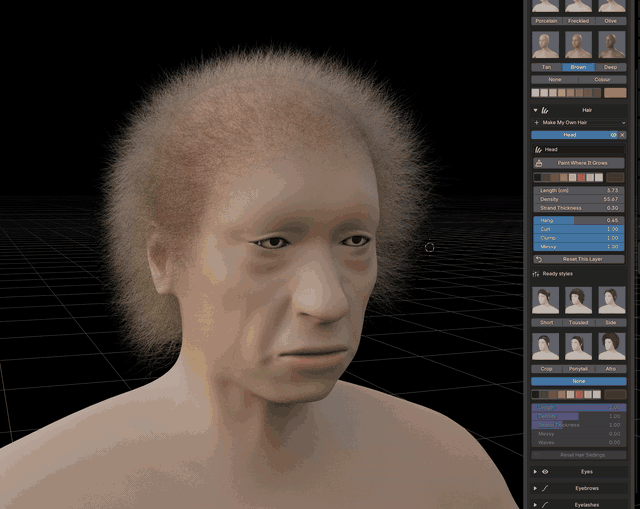Screen dimensions: 640x509
Task: Select the Deep skin preset
Action: 611,67
